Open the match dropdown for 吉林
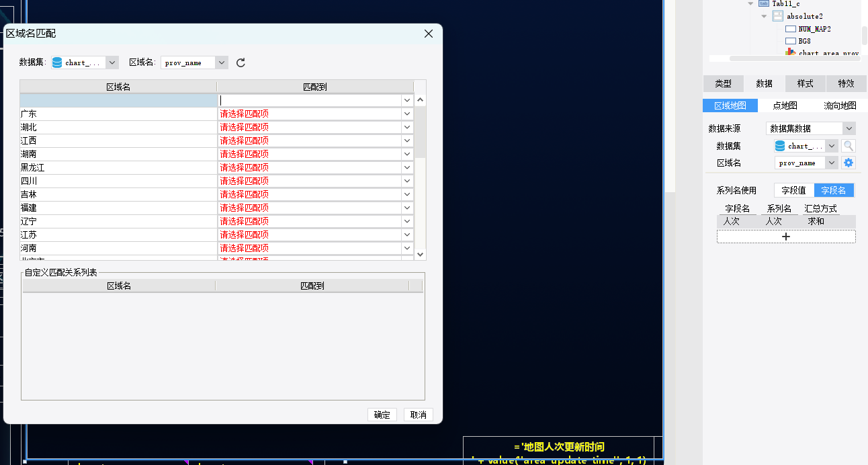This screenshot has width=868, height=465. point(407,194)
